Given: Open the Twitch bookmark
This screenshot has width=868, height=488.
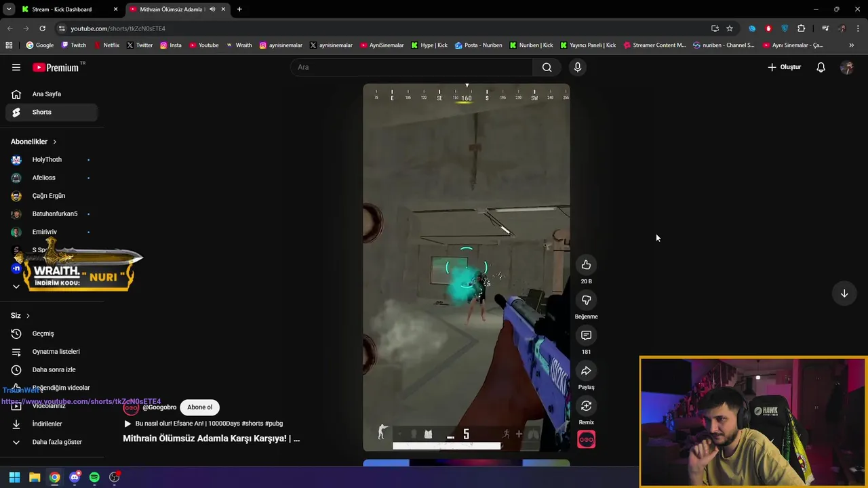Looking at the screenshot, I should pos(74,45).
